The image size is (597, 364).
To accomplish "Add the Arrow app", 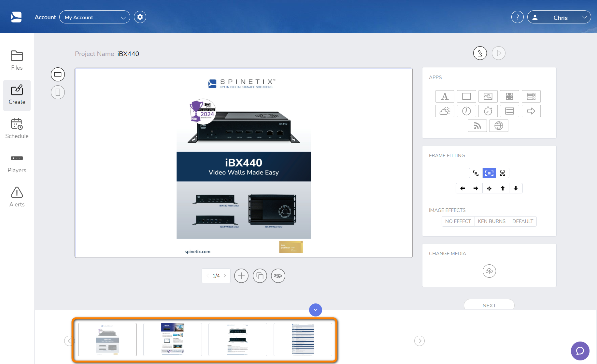I will pos(531,111).
